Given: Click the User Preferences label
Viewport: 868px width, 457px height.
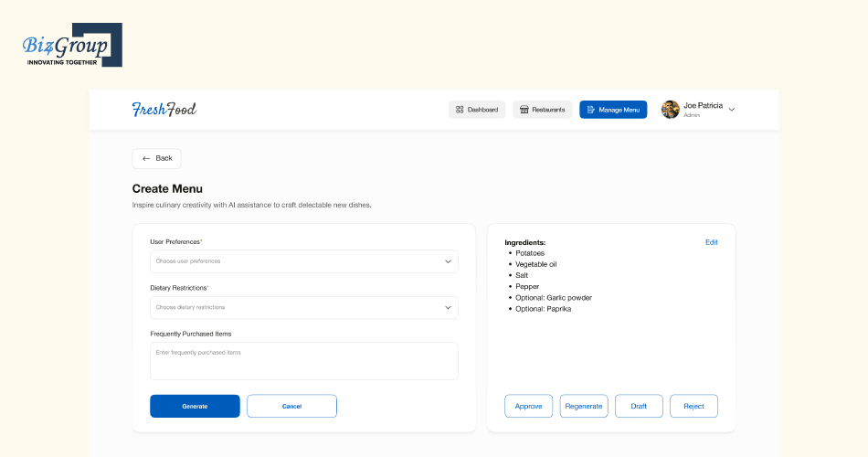Looking at the screenshot, I should 176,241.
